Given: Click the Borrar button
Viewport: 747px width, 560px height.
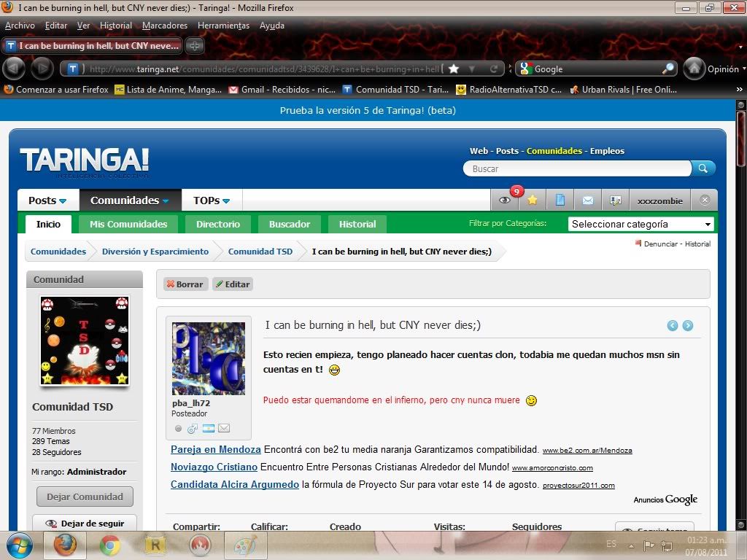Looking at the screenshot, I should pos(185,284).
